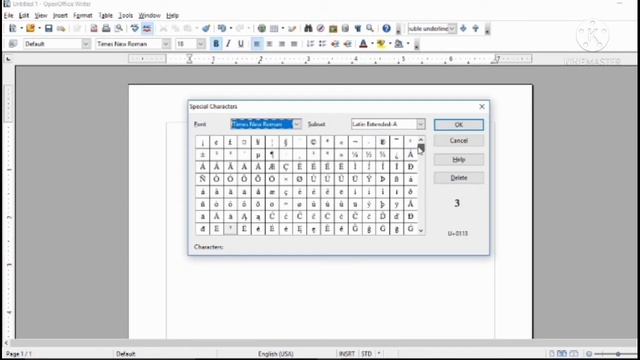Click the Format Paintbrush icon
The image size is (640, 360).
click(206, 28)
